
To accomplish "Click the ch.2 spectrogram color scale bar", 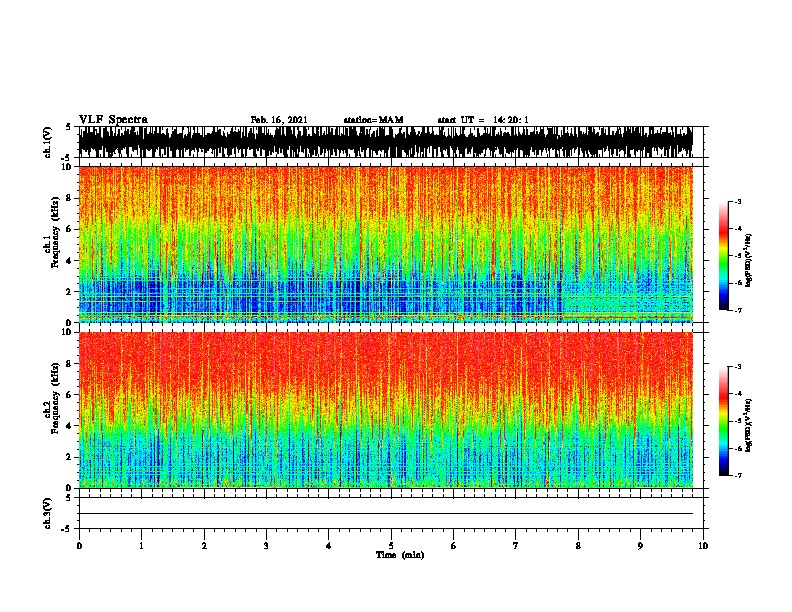I will click(x=724, y=421).
